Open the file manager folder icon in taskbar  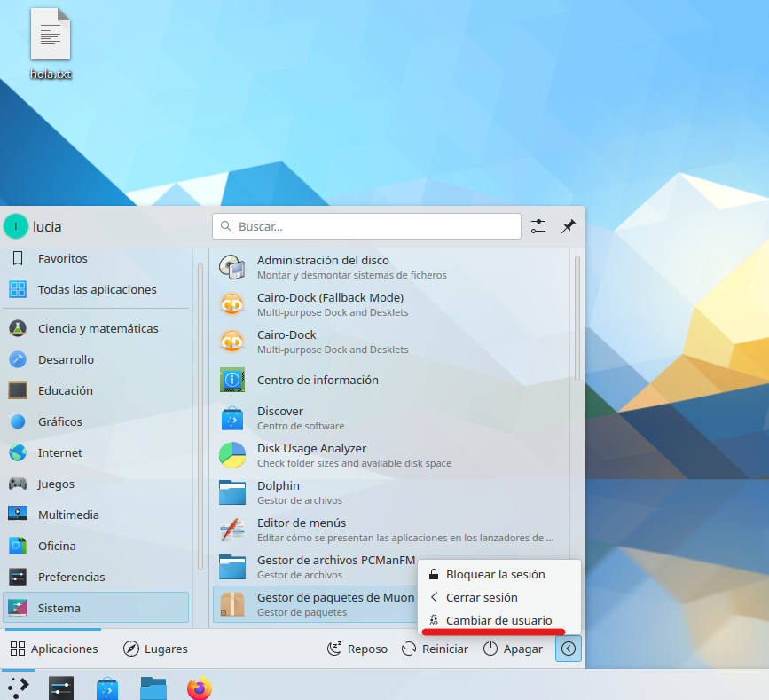(153, 687)
